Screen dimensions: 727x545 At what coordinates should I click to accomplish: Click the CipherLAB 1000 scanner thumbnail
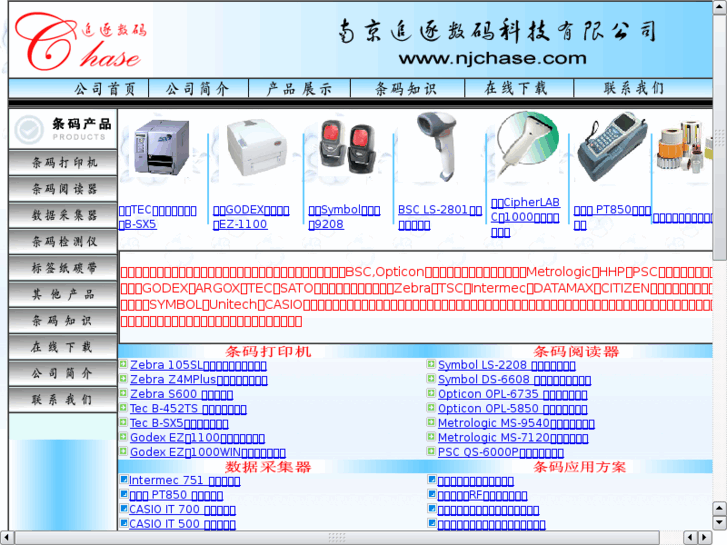click(526, 146)
